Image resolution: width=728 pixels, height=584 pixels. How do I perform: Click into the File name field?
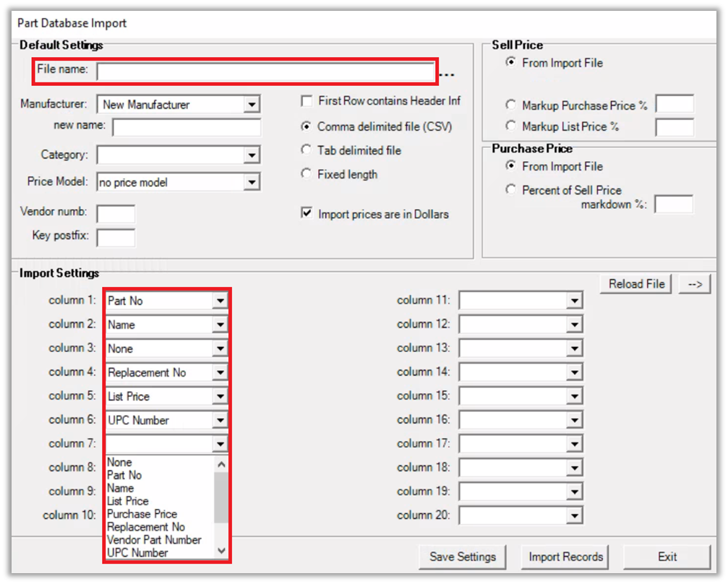[265, 72]
